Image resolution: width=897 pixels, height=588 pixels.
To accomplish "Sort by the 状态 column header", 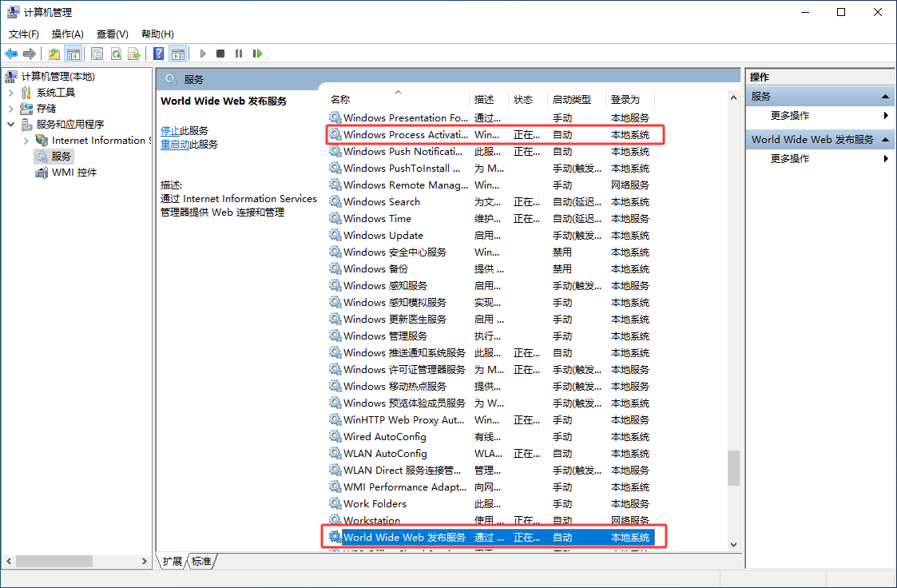I will 527,100.
